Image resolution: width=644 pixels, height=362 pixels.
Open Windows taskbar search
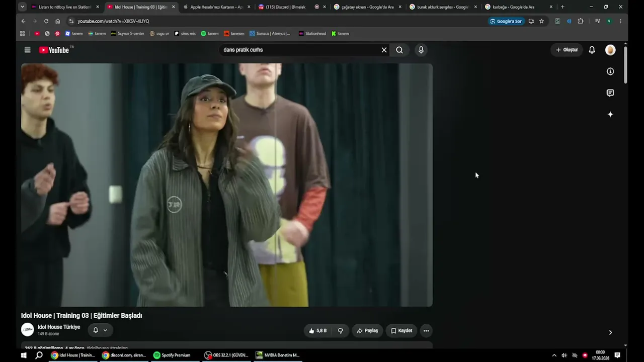click(x=39, y=355)
